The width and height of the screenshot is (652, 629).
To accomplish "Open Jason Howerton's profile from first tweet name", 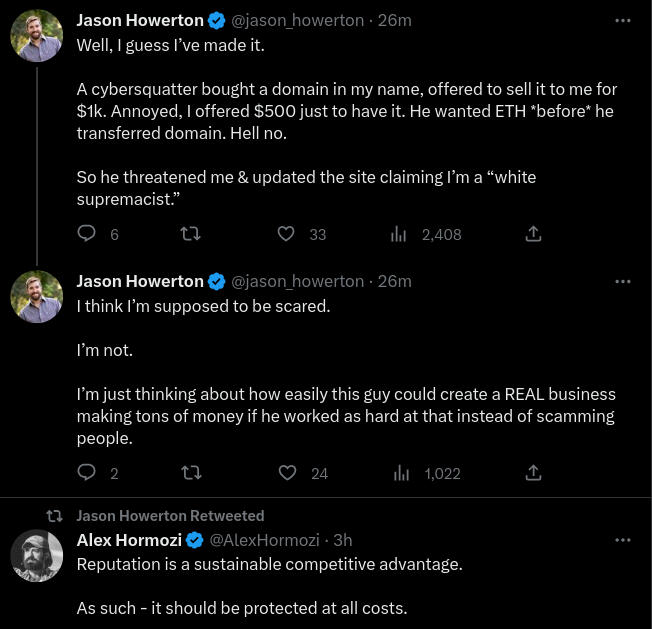I will 140,20.
